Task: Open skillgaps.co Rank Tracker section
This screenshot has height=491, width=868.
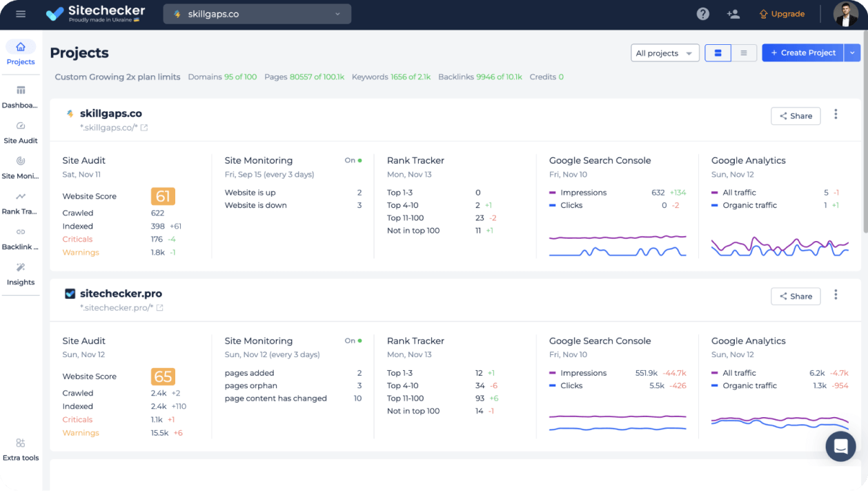Action: 415,161
